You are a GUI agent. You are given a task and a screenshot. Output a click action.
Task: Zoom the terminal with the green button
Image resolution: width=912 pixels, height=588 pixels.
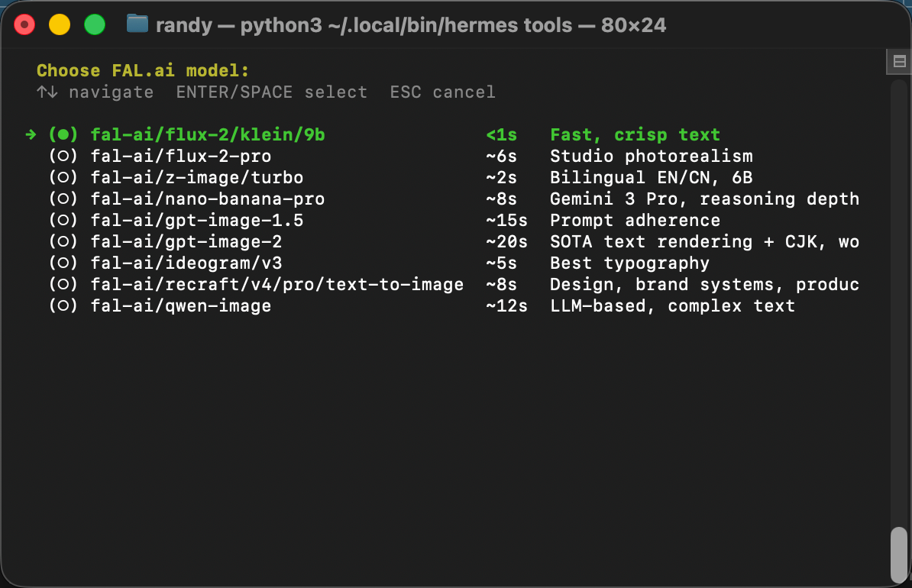[95, 25]
